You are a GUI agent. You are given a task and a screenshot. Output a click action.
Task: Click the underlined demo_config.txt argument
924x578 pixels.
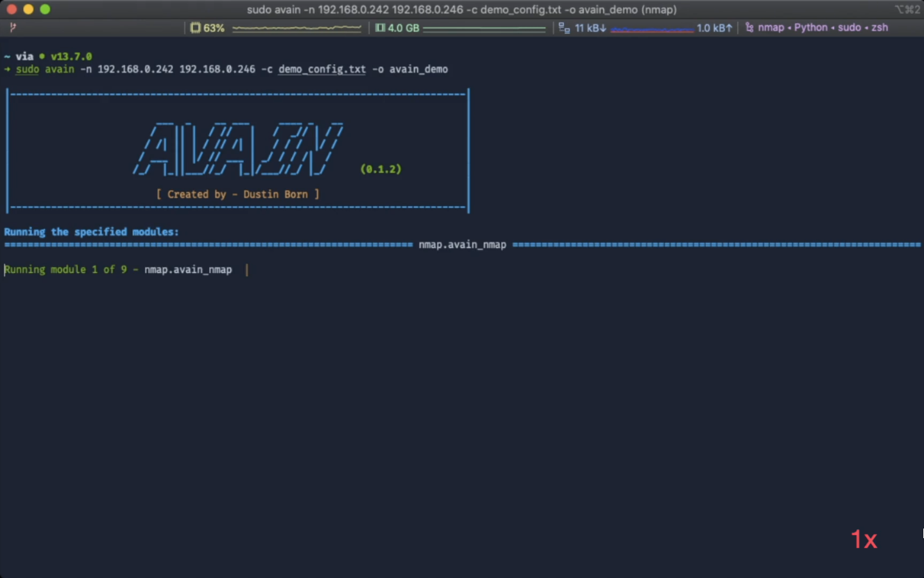(x=322, y=69)
